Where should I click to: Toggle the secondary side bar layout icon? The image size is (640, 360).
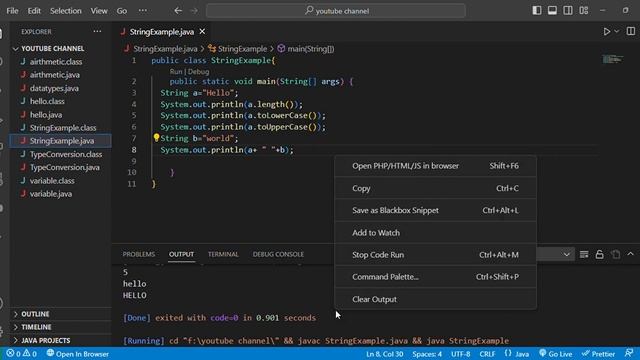click(x=568, y=11)
